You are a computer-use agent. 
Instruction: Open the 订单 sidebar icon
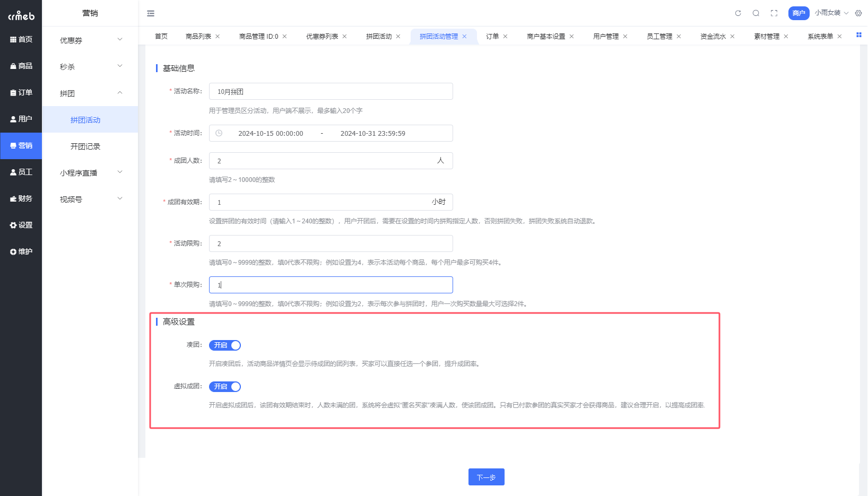click(x=21, y=92)
